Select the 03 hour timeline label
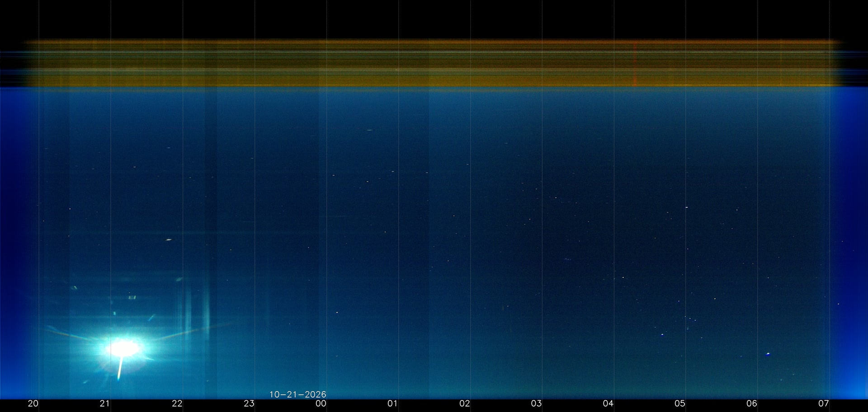 pyautogui.click(x=537, y=403)
